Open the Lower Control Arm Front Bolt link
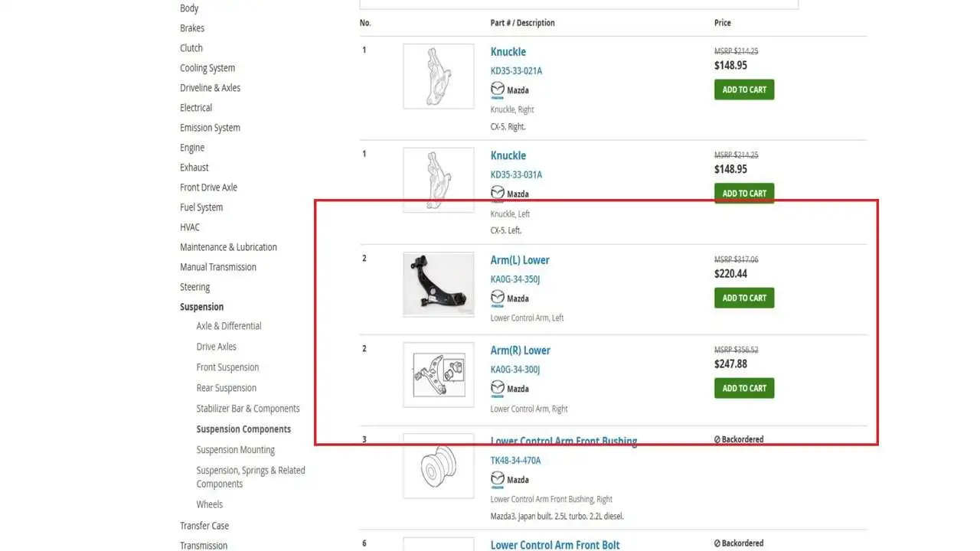Screen dimensions: 980x551 click(554, 545)
